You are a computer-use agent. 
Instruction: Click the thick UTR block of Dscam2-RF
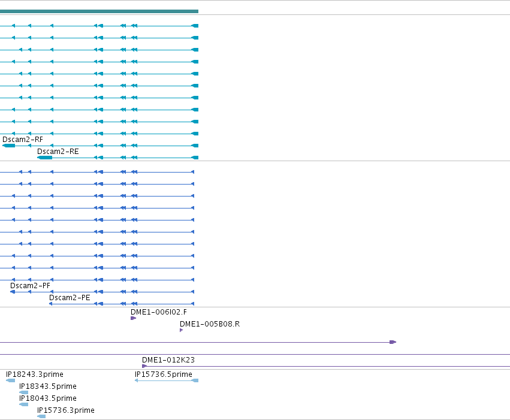[9, 146]
